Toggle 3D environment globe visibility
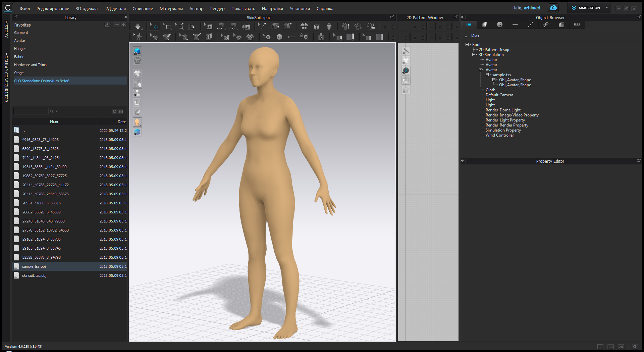Viewport: 644px width, 352px height. (137, 132)
